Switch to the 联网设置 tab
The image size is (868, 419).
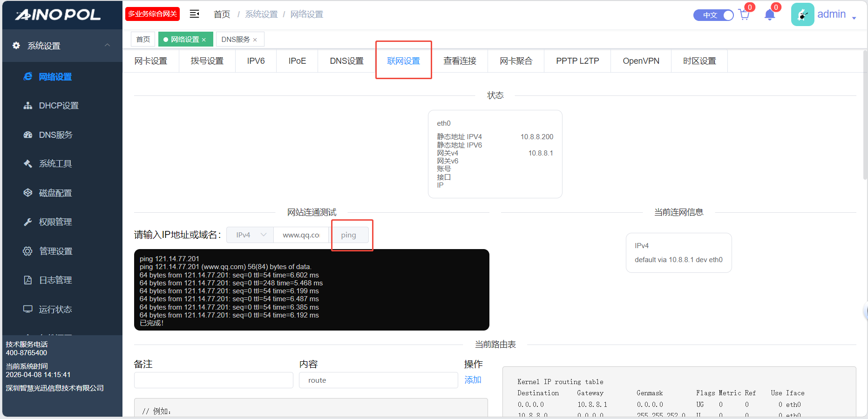pos(403,61)
